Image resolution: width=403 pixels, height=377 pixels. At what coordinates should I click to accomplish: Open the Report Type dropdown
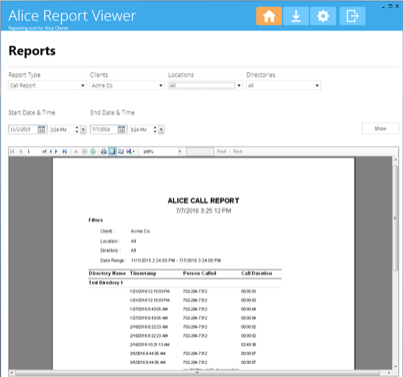coord(47,85)
